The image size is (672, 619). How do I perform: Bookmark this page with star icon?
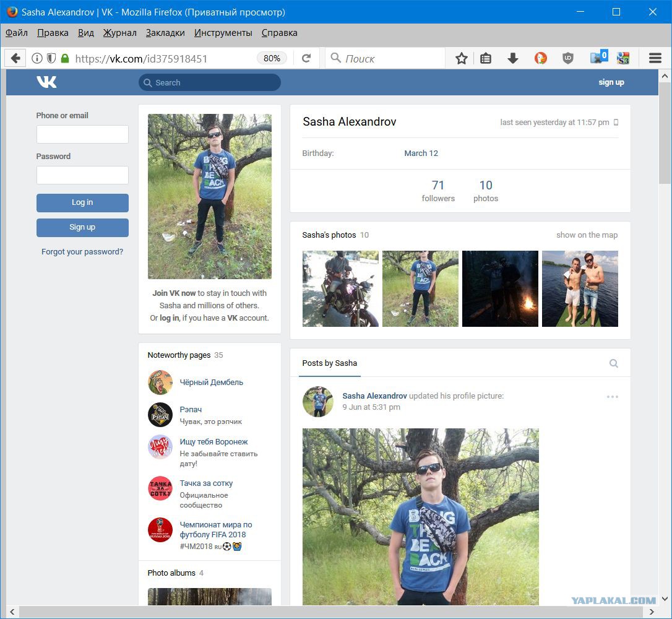pyautogui.click(x=461, y=58)
